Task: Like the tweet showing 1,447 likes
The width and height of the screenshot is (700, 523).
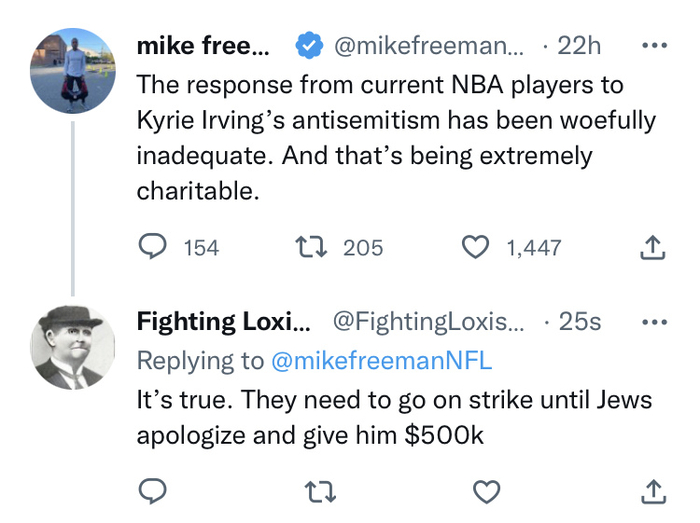Action: click(x=476, y=247)
